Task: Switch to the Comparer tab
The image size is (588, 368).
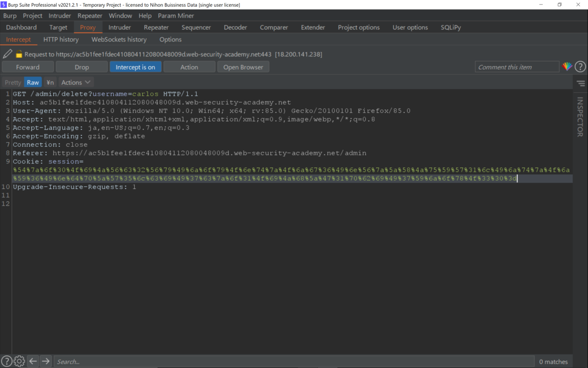Action: [x=274, y=27]
